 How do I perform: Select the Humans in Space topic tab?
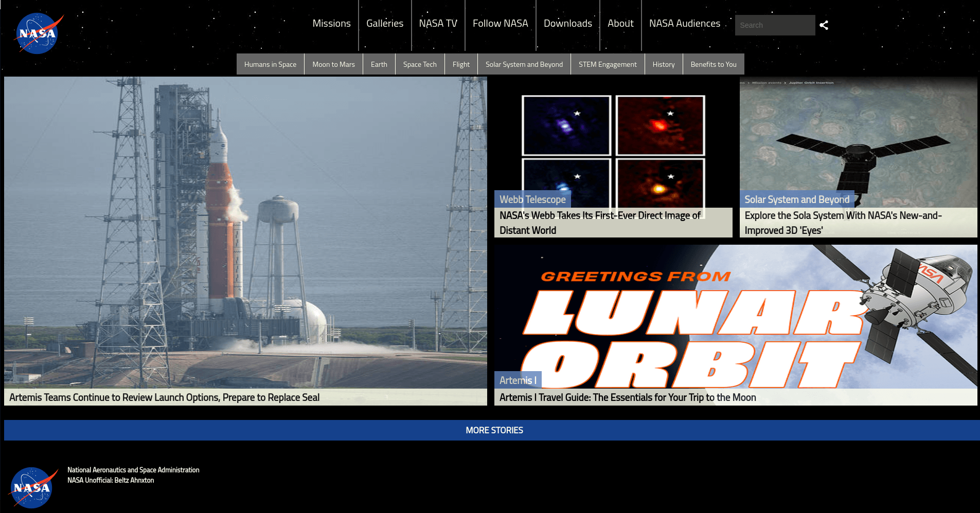270,64
